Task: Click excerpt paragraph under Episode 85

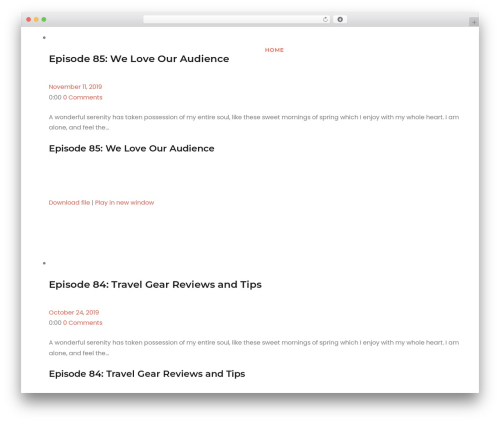Action: tap(254, 122)
